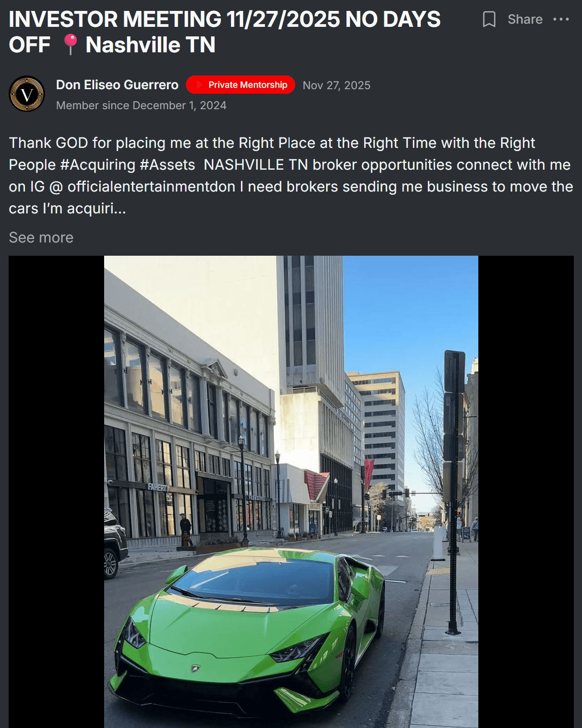
Task: Share this post using the Share button
Action: [x=525, y=19]
